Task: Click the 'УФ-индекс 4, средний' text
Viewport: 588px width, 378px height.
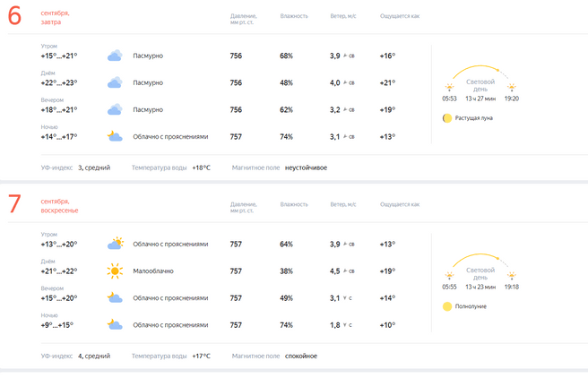Action: tap(75, 356)
